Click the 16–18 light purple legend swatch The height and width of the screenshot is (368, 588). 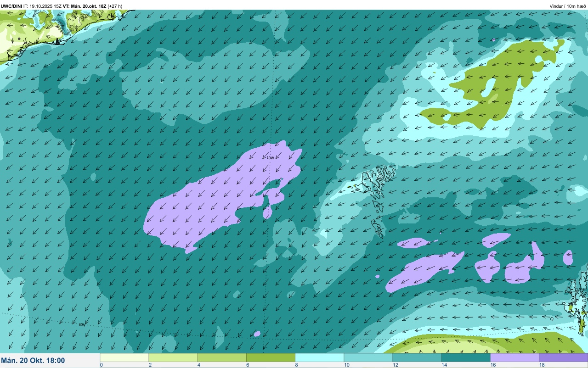[x=514, y=357]
